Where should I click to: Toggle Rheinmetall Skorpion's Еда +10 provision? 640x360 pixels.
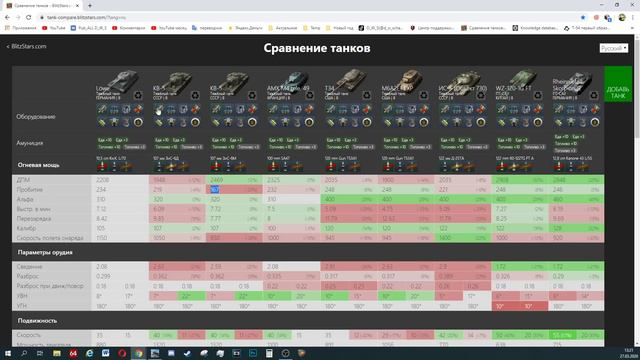(x=562, y=137)
